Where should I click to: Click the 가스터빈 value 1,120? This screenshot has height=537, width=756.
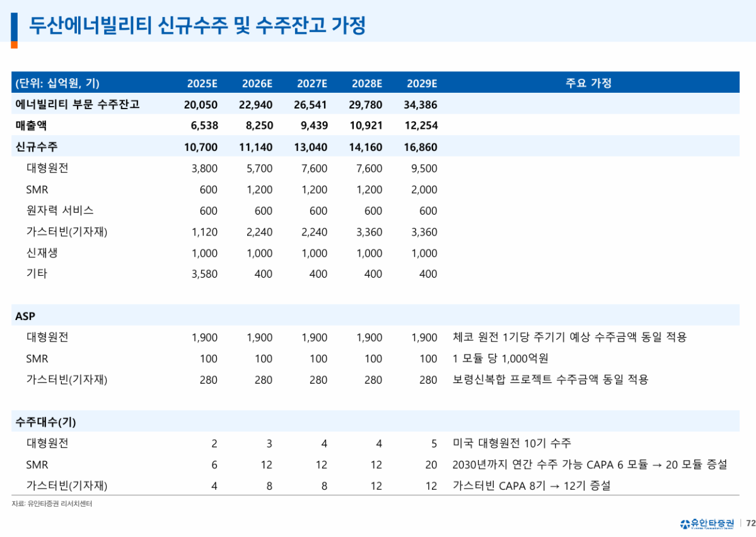(204, 232)
